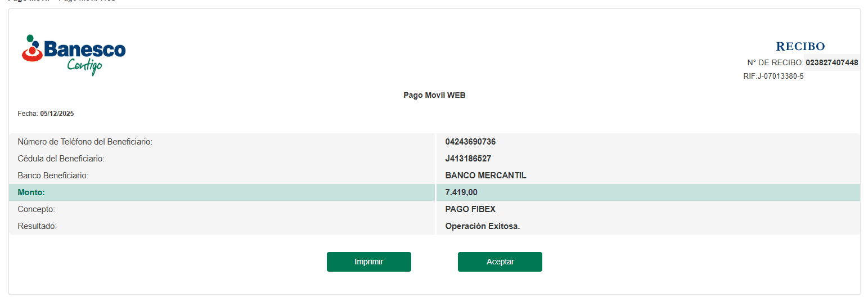This screenshot has height=306, width=868.
Task: Click the Pago Movil WEB title
Action: coord(434,95)
